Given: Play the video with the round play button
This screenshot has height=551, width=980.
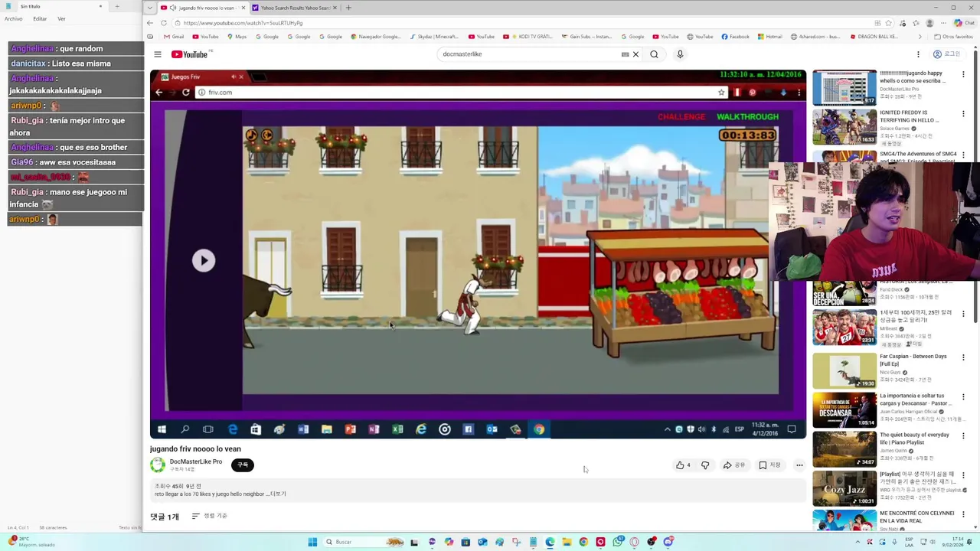Looking at the screenshot, I should [204, 260].
